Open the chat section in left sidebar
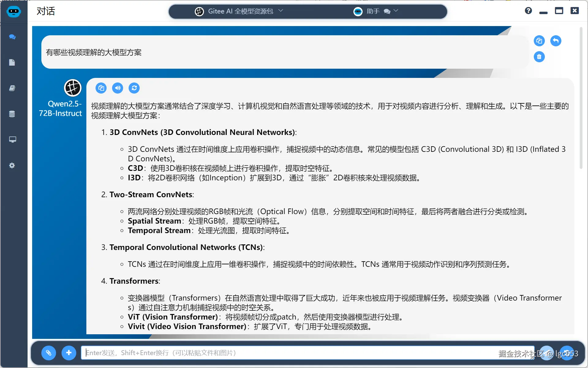588x368 pixels. click(x=12, y=37)
